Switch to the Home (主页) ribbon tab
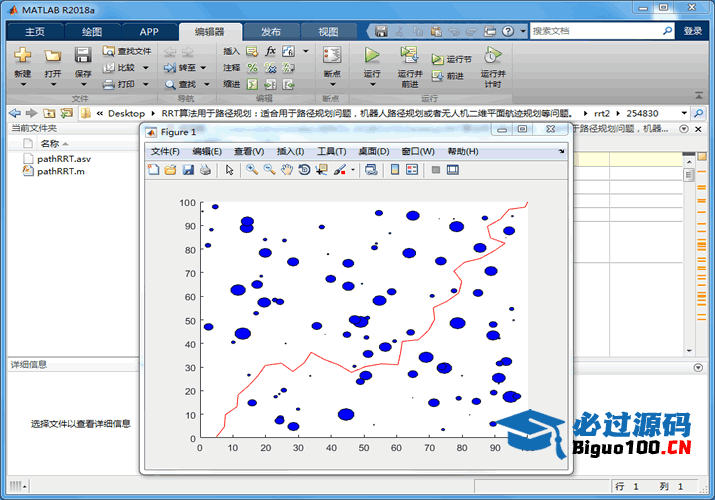715x500 pixels. click(x=35, y=31)
